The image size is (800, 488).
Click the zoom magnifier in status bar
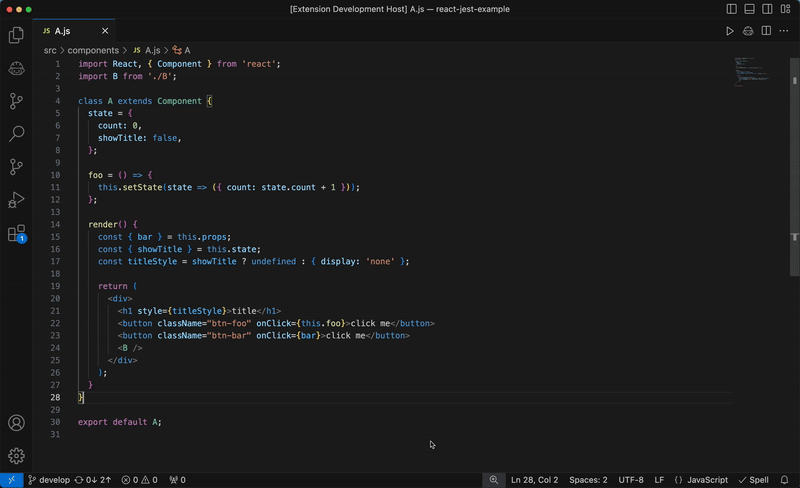494,480
